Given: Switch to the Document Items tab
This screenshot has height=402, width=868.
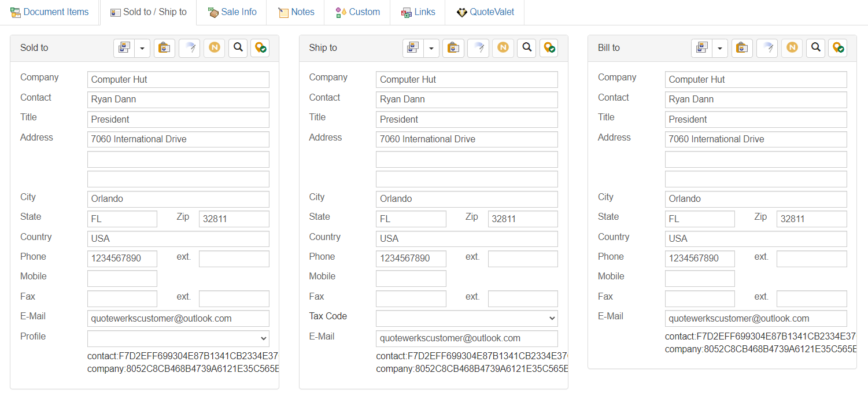Looking at the screenshot, I should [x=50, y=12].
